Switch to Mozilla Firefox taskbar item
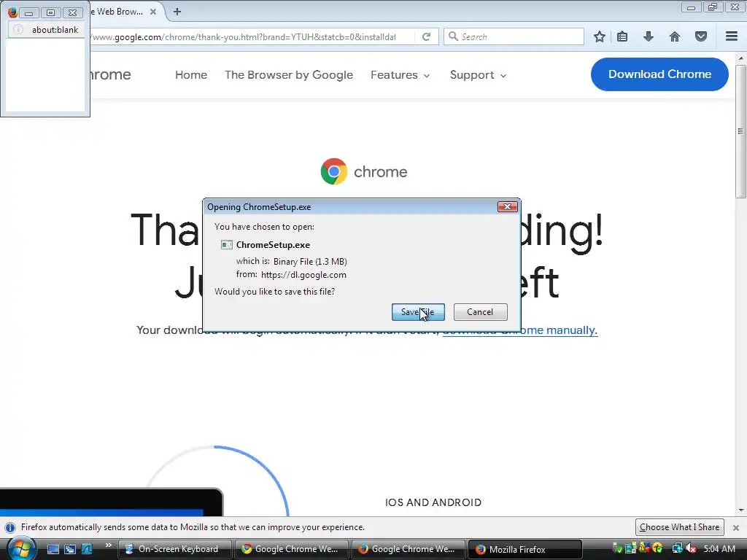This screenshot has height=560, width=747. click(x=525, y=549)
